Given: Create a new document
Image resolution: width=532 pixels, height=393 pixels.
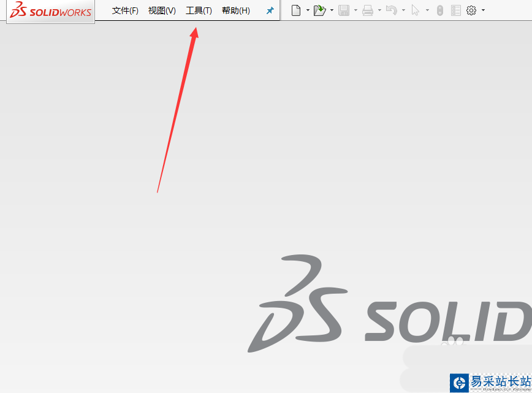Looking at the screenshot, I should (x=296, y=10).
